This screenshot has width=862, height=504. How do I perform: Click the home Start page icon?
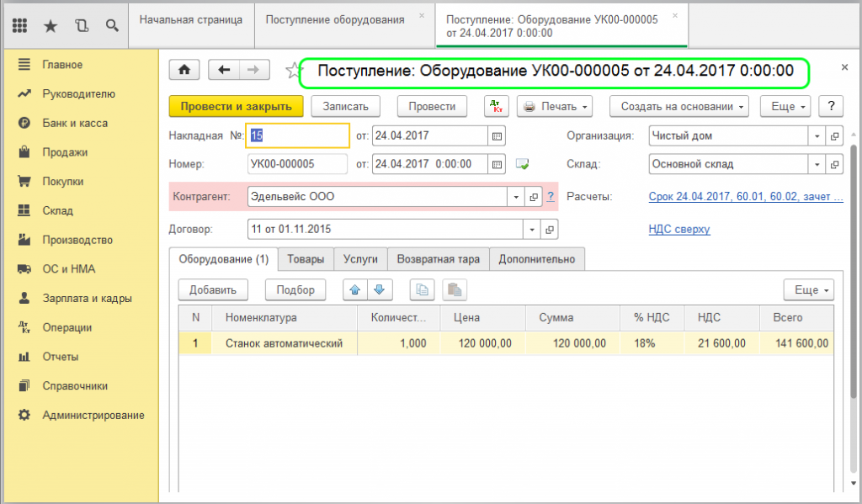pyautogui.click(x=184, y=69)
